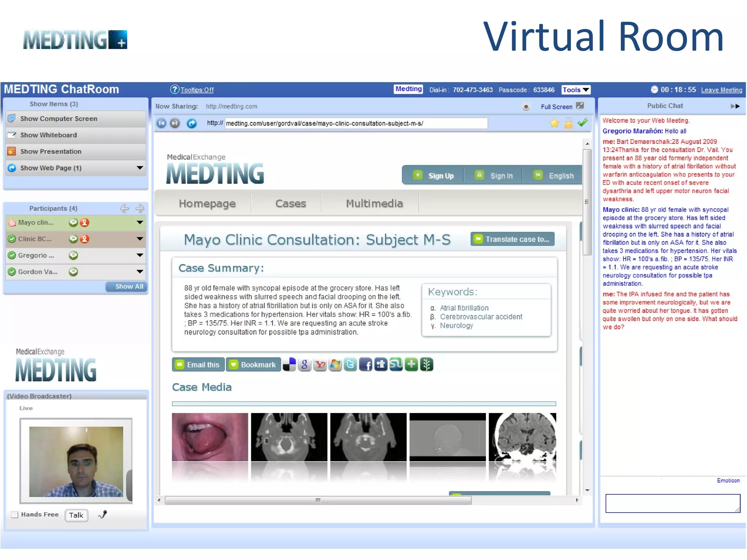Click the green plus share icon
The height and width of the screenshot is (560, 747).
pos(411,365)
